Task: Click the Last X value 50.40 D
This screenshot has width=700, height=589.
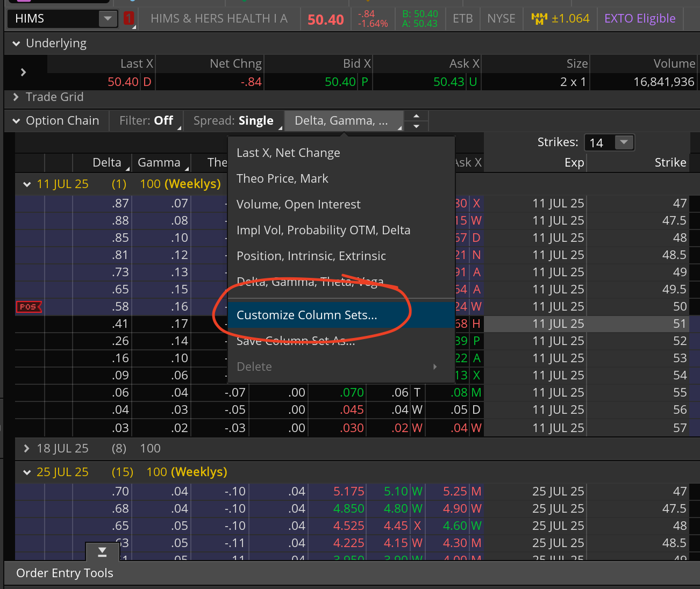Action: tap(130, 82)
